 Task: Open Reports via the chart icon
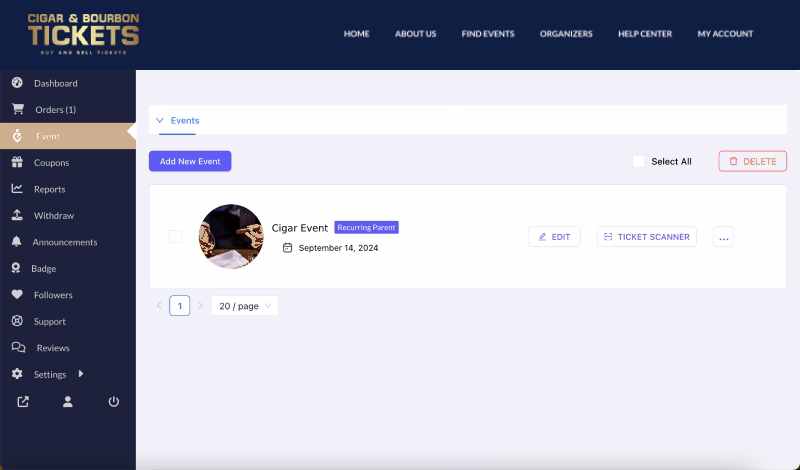coord(17,189)
